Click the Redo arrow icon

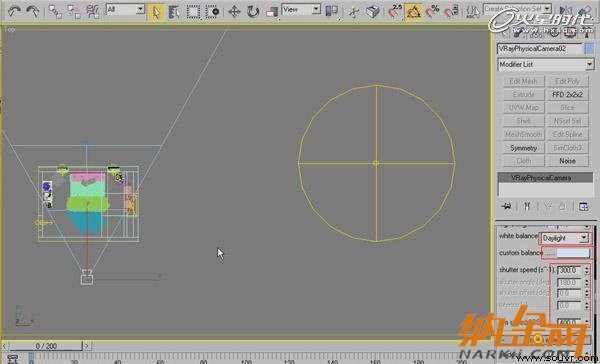[x=33, y=11]
